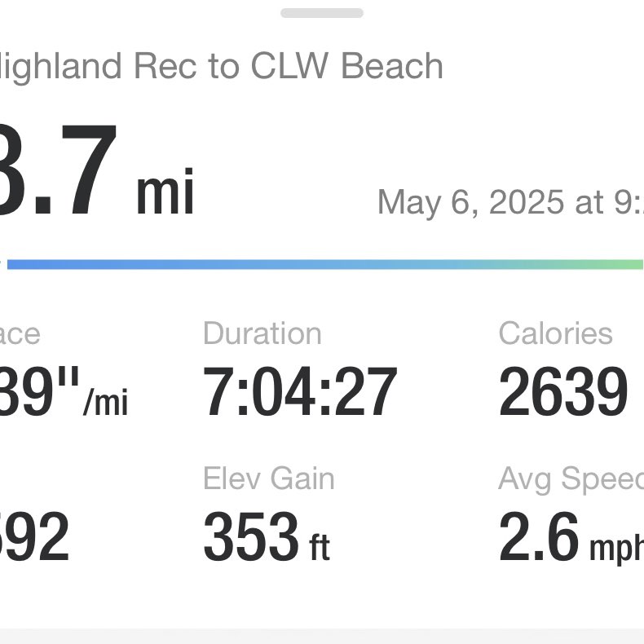Viewport: 644px width, 644px height.
Task: Click the mi distance unit label
Action: click(x=165, y=192)
